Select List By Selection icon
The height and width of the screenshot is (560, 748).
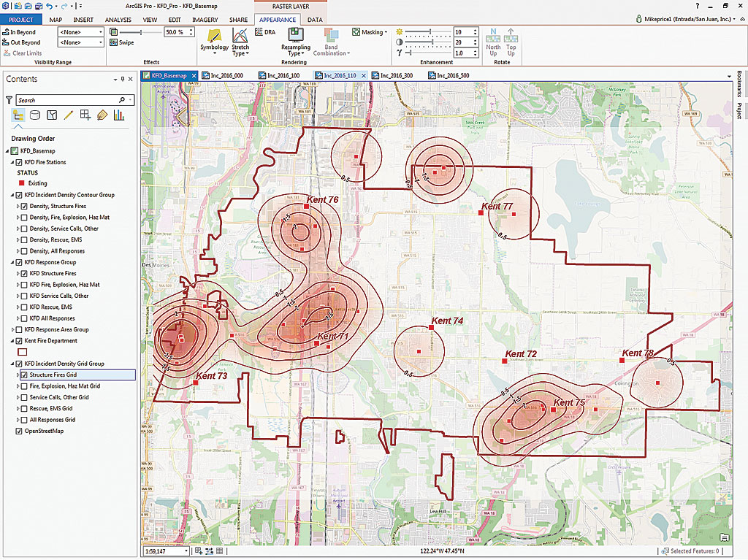pyautogui.click(x=52, y=115)
